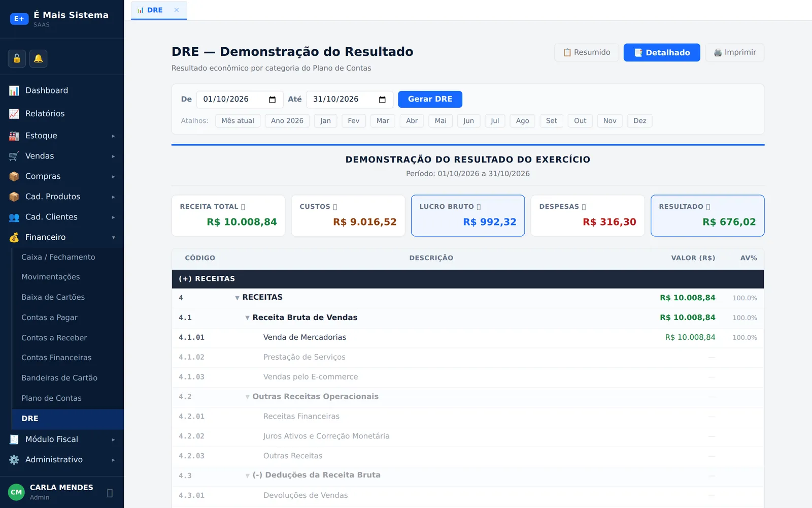The width and height of the screenshot is (812, 508).
Task: Click logout icon next to Carla Mendes
Action: pyautogui.click(x=110, y=493)
